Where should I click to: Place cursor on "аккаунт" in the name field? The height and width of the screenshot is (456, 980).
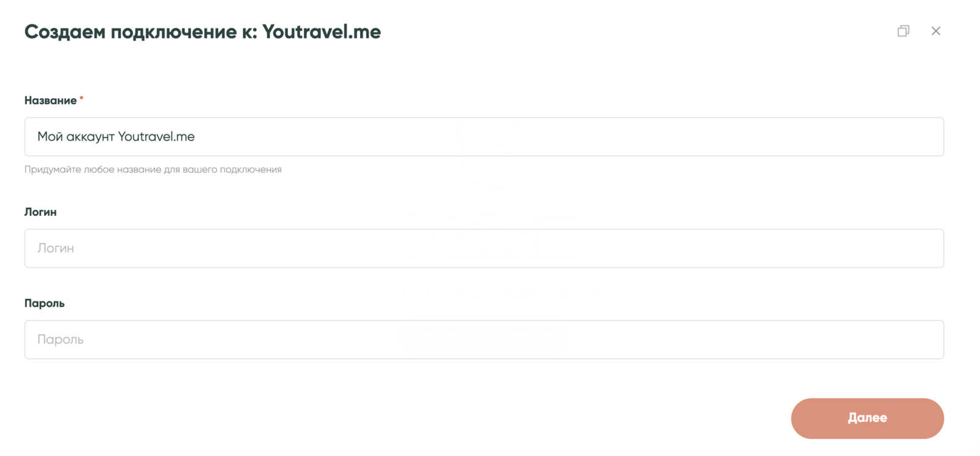coord(90,137)
